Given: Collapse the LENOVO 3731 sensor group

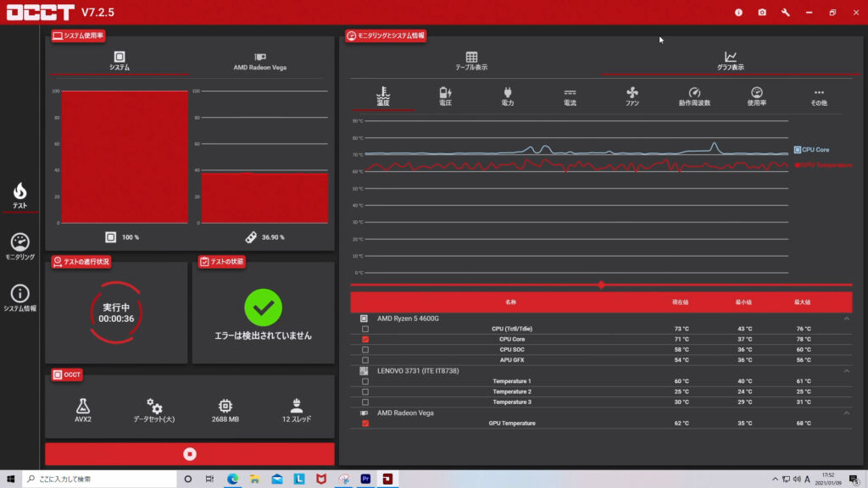Looking at the screenshot, I should 847,371.
